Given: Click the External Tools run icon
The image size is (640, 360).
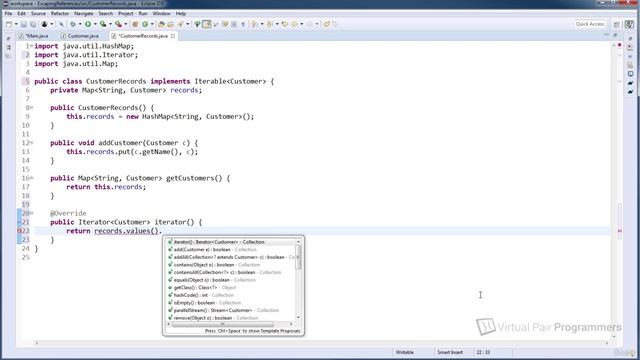Looking at the screenshot, I should coord(118,24).
